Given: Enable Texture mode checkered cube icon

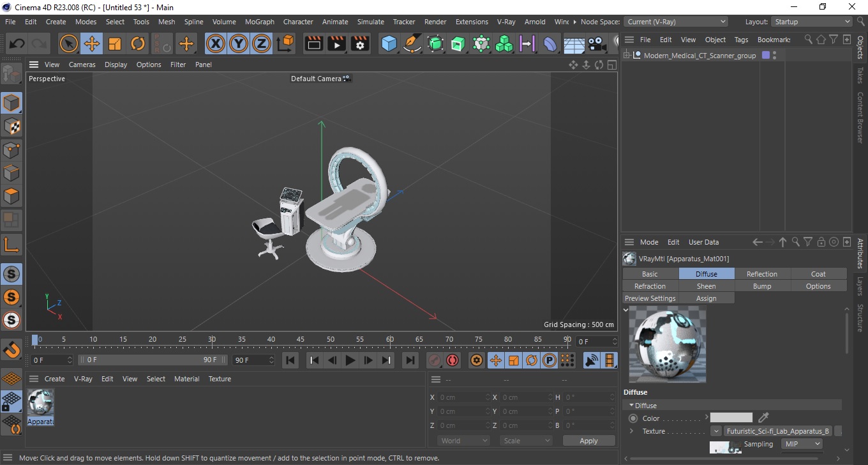Looking at the screenshot, I should point(11,126).
